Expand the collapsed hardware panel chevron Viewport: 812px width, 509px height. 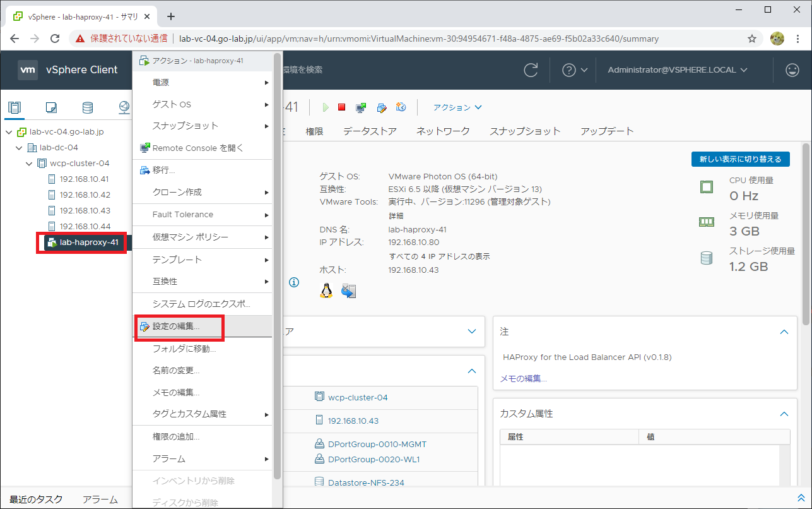pyautogui.click(x=471, y=332)
